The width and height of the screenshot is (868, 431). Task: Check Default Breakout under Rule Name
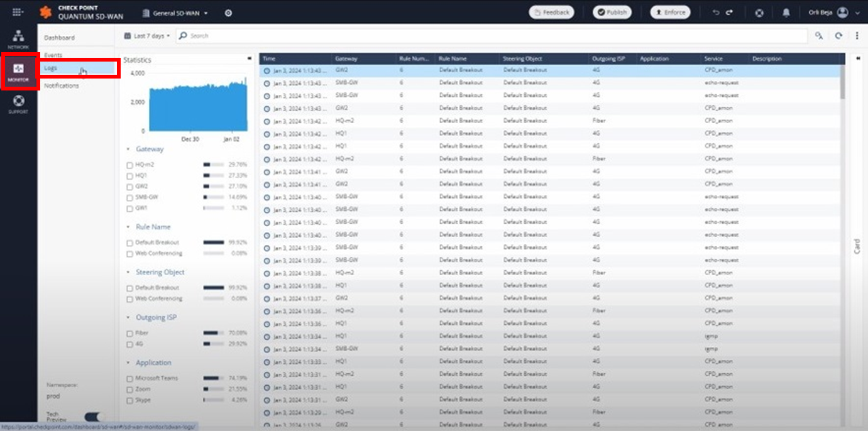129,243
